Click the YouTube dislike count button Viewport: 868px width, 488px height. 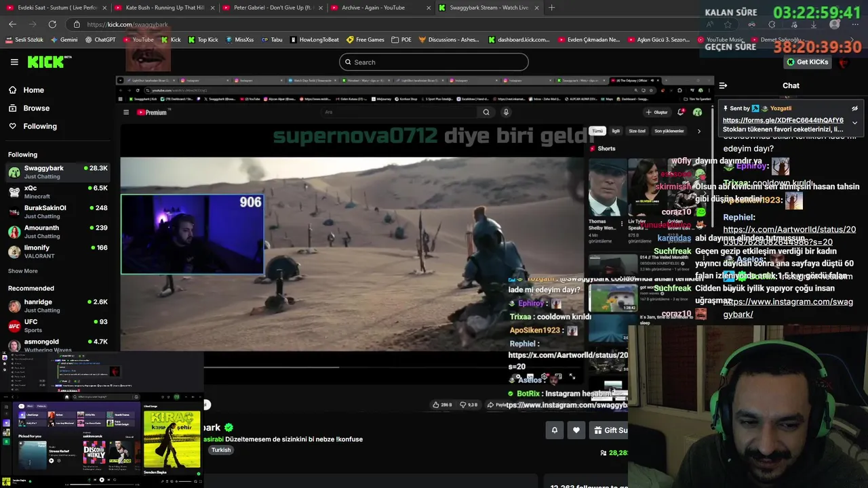[x=469, y=405]
